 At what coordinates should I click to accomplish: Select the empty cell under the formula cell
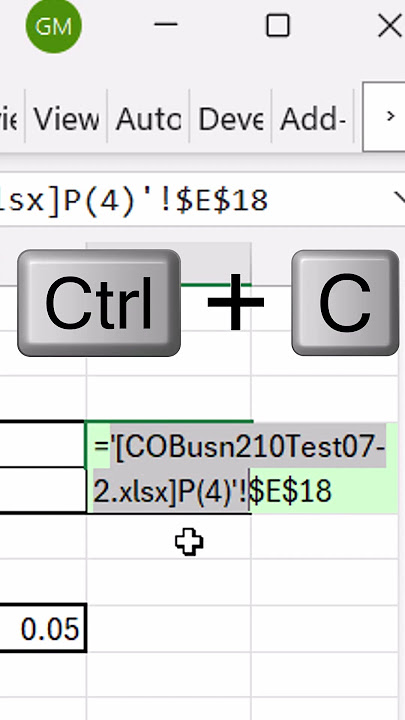tap(169, 536)
